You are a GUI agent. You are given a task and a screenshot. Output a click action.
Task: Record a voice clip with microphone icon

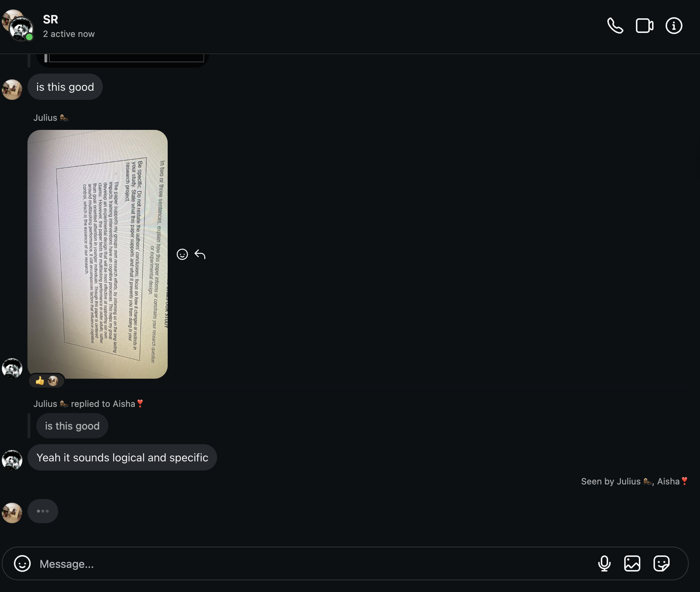pos(604,563)
